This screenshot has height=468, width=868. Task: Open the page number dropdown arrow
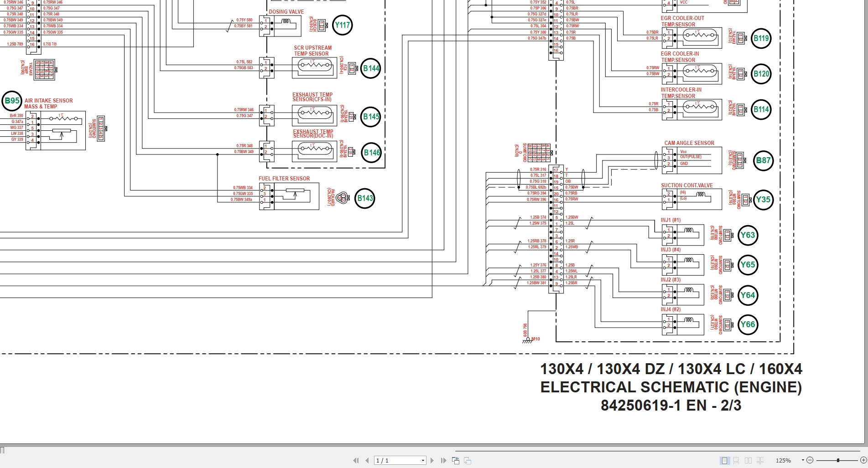click(x=422, y=460)
